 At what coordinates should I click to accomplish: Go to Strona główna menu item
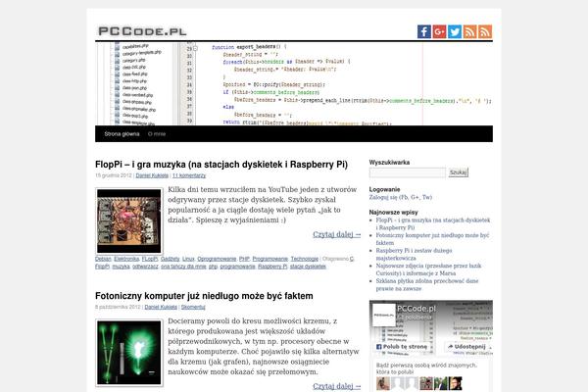click(122, 134)
